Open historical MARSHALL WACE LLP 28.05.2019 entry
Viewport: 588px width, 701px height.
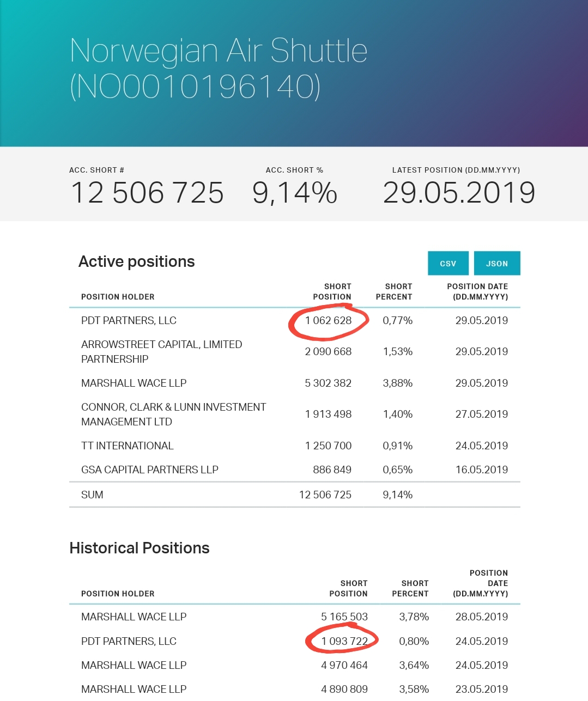[x=295, y=617]
